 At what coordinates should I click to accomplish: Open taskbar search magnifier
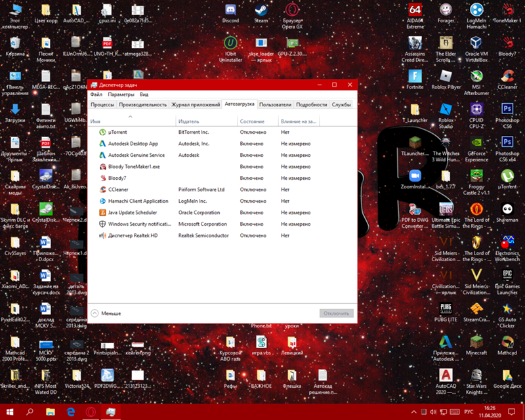(30, 411)
